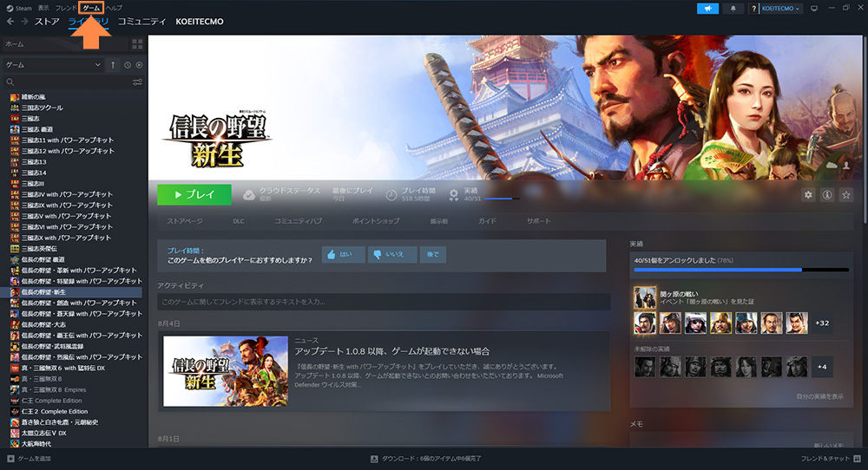
Task: Expand the +32 unlocked achievements
Action: pos(821,323)
